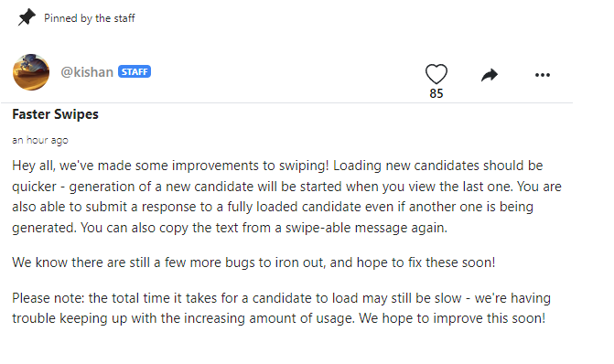
Task: Click the line starting "trouble keeping up"
Action: [x=278, y=318]
